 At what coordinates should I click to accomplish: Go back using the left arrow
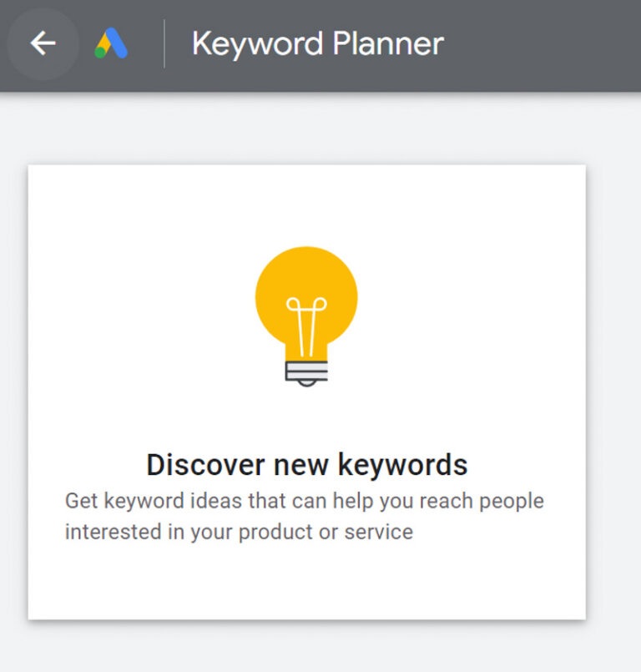pos(43,43)
